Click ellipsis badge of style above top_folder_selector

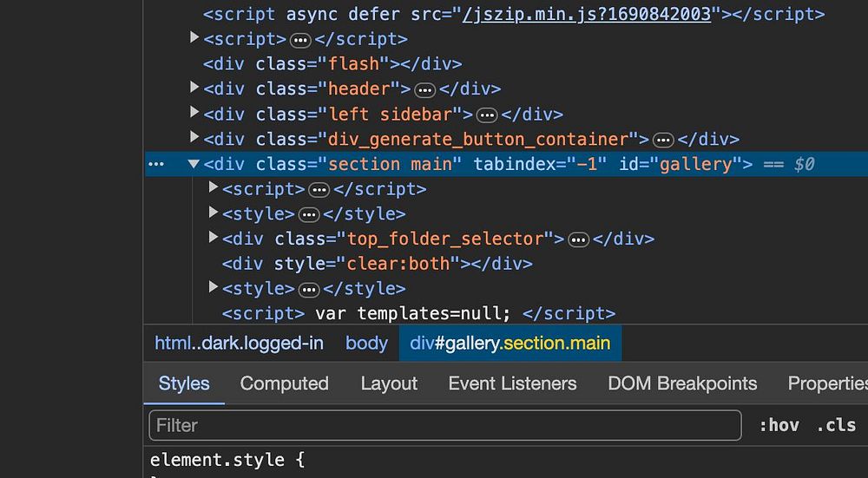(309, 214)
